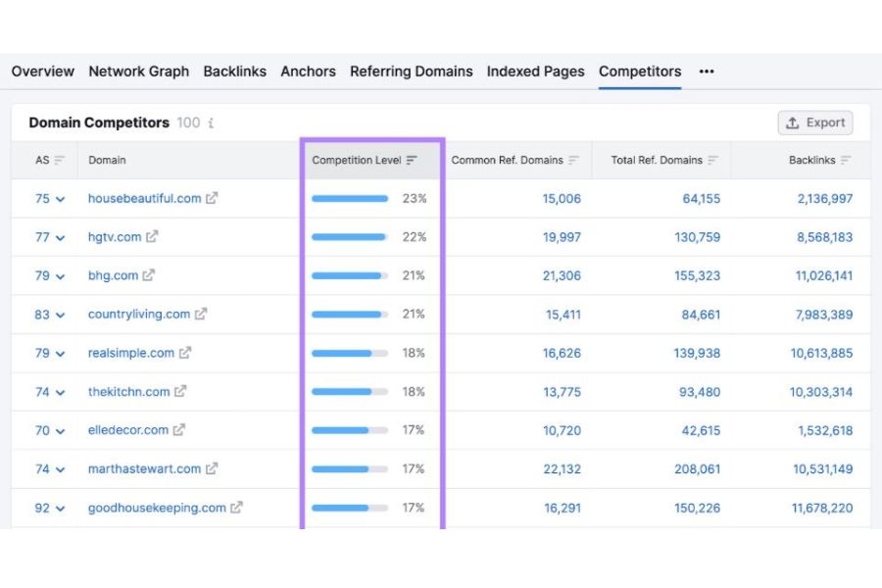Click common ref domains value 21,306

pos(562,275)
